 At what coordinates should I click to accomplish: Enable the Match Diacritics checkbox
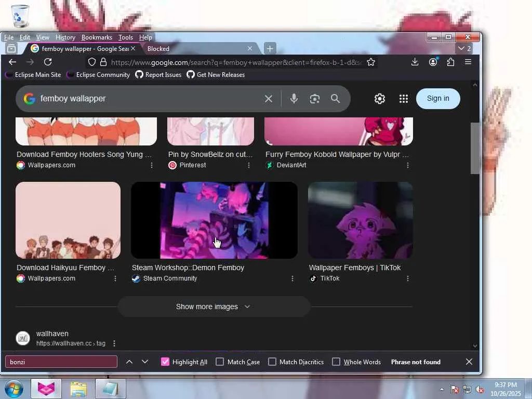(272, 362)
